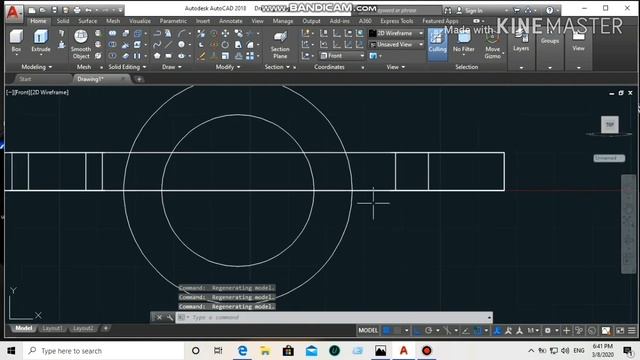The image size is (640, 360).
Task: Click the Bandicam recording taskbar icon
Action: click(x=427, y=351)
